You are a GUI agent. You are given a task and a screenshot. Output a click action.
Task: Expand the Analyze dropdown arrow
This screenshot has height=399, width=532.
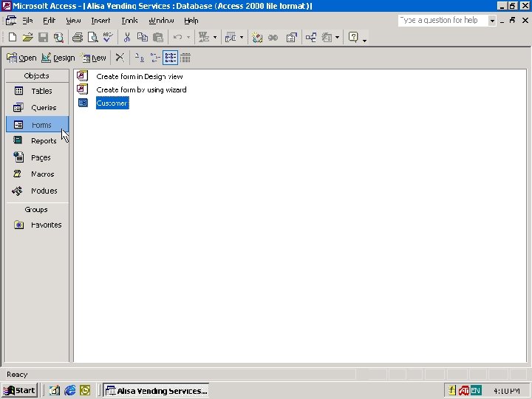(242, 38)
